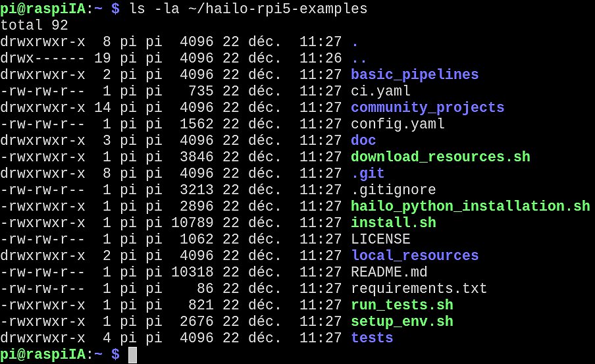Click the install.sh script name
Screen dimensions: 595x364
point(393,222)
